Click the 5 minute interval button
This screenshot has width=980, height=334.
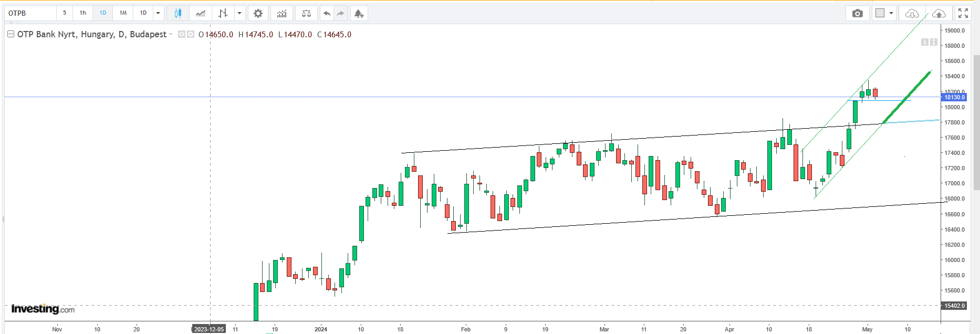point(65,13)
